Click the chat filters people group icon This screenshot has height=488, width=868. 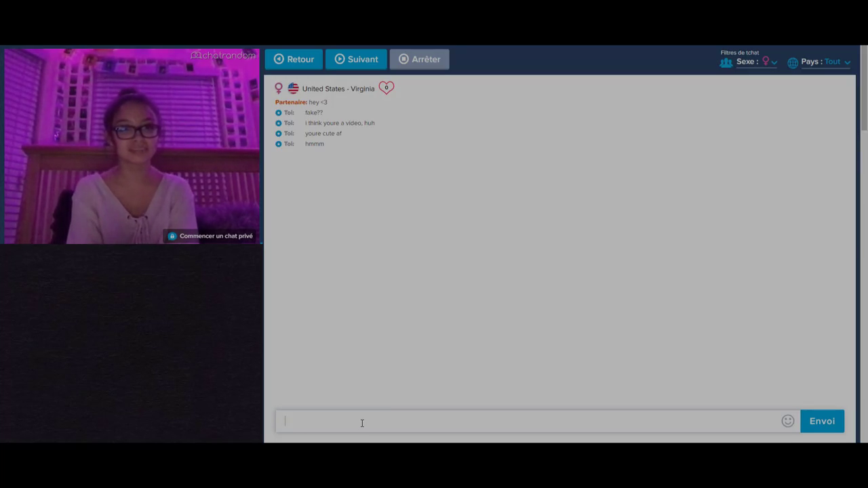click(726, 62)
